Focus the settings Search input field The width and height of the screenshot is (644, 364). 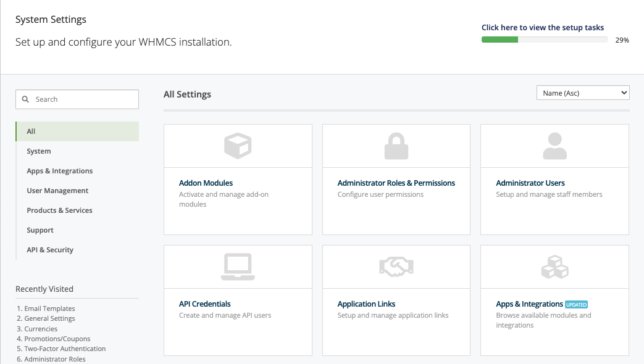[x=83, y=99]
